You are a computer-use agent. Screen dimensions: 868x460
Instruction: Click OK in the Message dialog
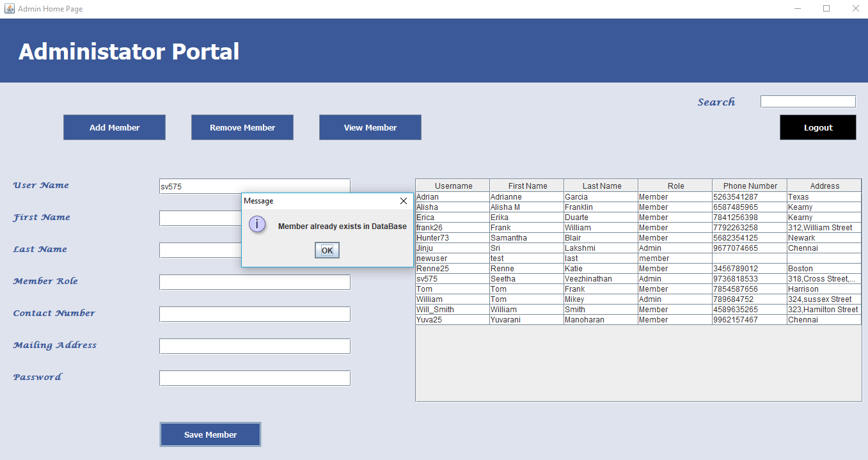pyautogui.click(x=327, y=250)
